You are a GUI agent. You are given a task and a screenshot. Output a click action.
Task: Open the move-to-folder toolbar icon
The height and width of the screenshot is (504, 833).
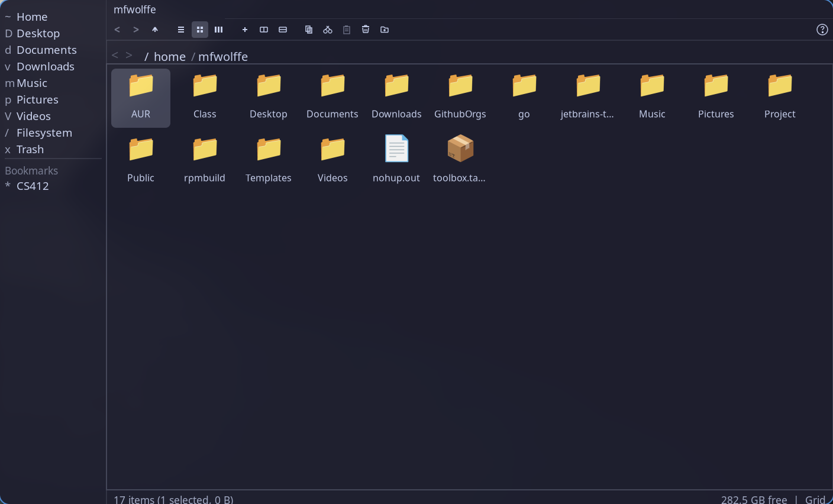coord(384,29)
